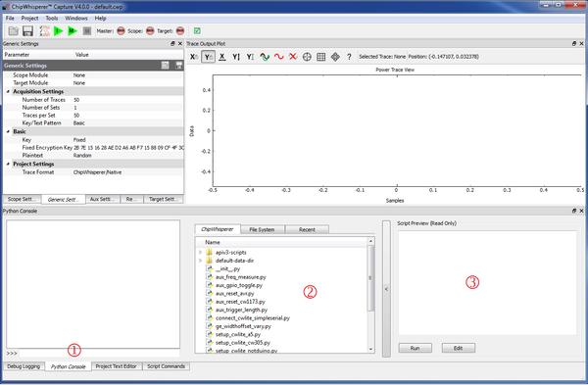Screen dimensions: 588x385
Task: Click the Run script button
Action: click(415, 348)
